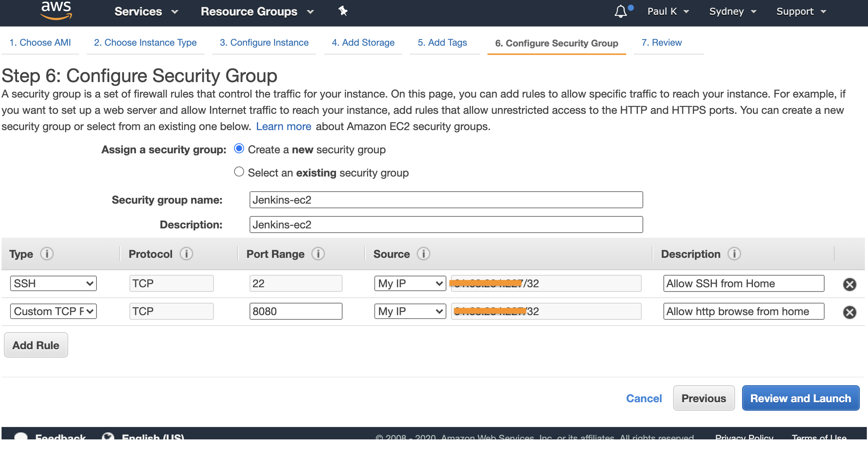Click the info icon next to Type
This screenshot has height=451, width=868.
[x=47, y=254]
